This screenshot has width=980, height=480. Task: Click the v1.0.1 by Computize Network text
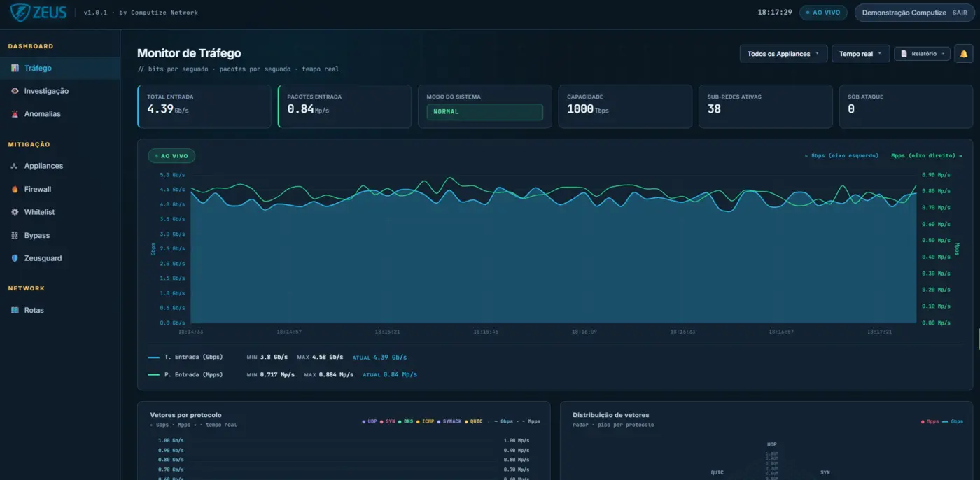[x=141, y=13]
